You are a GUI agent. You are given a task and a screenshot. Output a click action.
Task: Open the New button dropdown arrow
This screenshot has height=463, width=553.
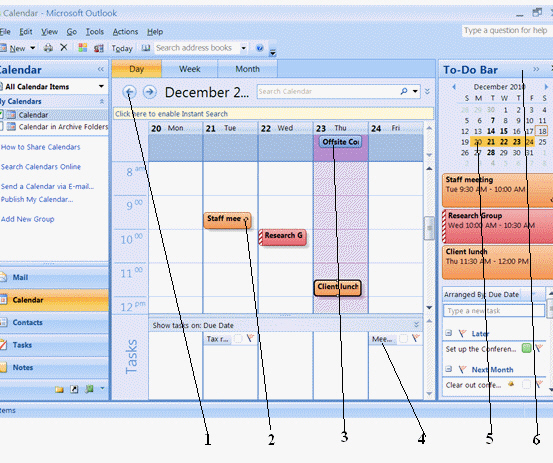click(32, 48)
